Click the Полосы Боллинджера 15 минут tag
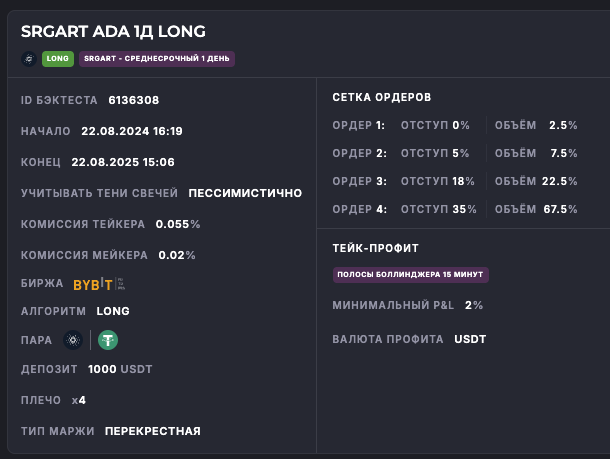This screenshot has width=610, height=459. pos(411,274)
